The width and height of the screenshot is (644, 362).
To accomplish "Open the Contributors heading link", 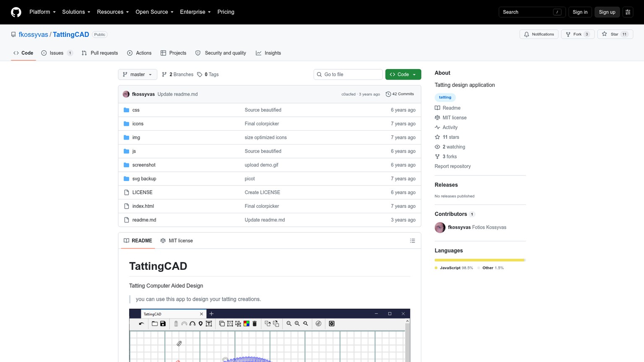I will click(454, 214).
